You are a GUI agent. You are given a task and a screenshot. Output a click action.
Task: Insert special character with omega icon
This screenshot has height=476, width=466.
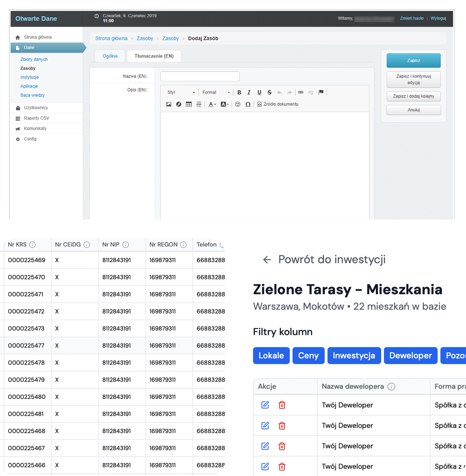pyautogui.click(x=248, y=104)
